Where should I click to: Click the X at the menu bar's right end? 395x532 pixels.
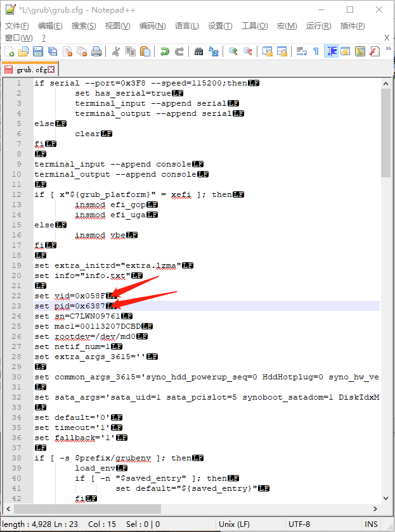(387, 37)
